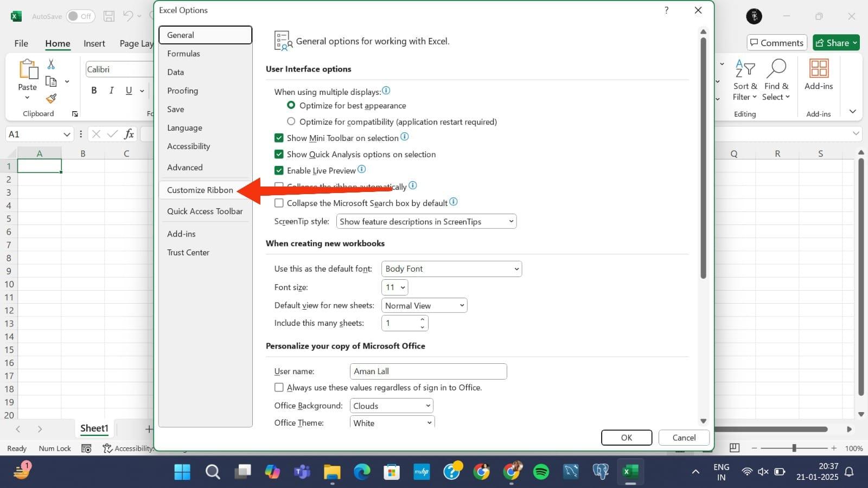Toggle Underline formatting in the ribbon
This screenshot has height=488, width=868.
(x=129, y=91)
